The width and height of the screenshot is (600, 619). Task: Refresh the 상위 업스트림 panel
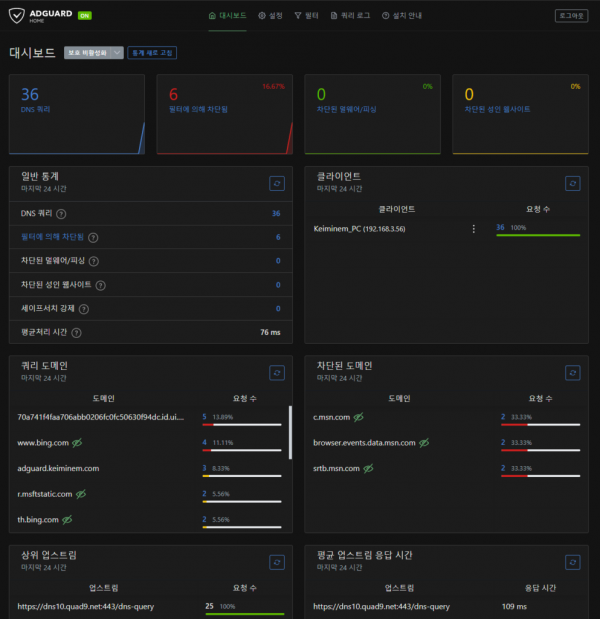(277, 562)
